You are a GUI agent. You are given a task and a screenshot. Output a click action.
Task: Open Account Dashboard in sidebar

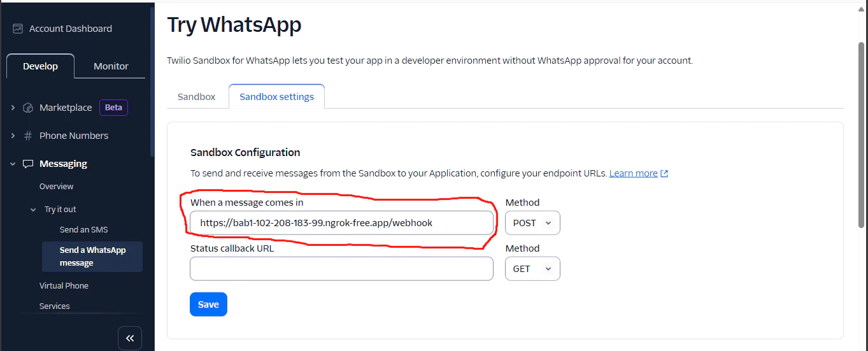point(71,29)
